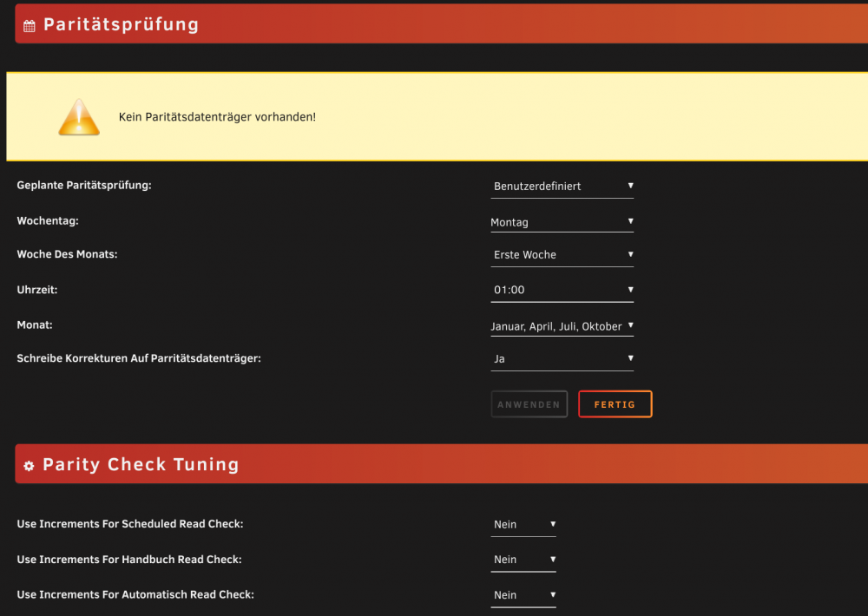Click the 'Woche Des Monats:' label
Screen dimensions: 868x616
(67, 254)
